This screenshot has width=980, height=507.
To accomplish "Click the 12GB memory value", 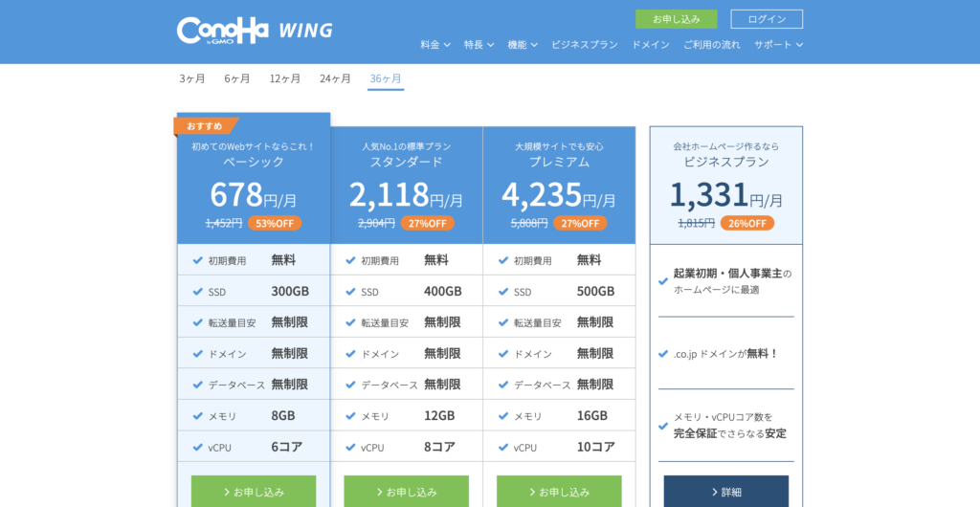I will (x=439, y=416).
